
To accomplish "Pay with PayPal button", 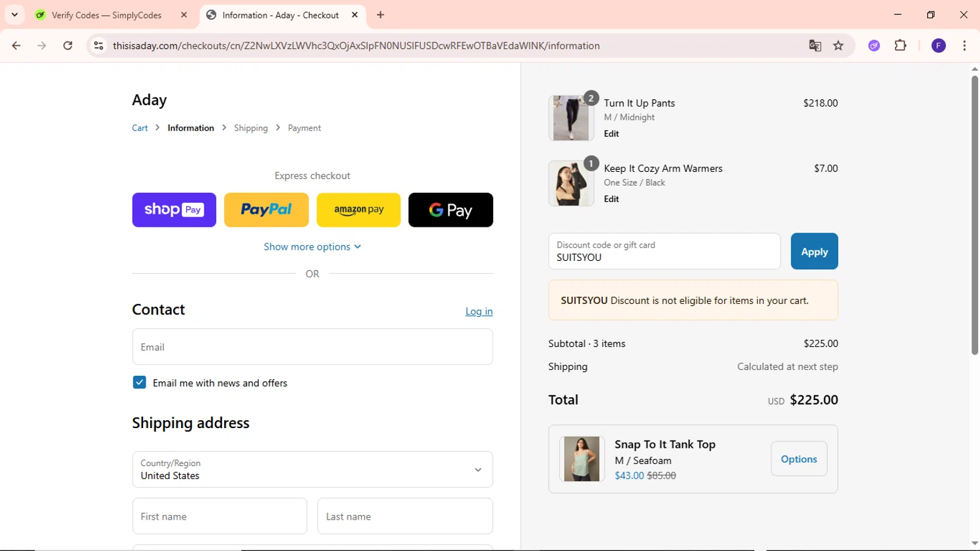I will pos(266,210).
